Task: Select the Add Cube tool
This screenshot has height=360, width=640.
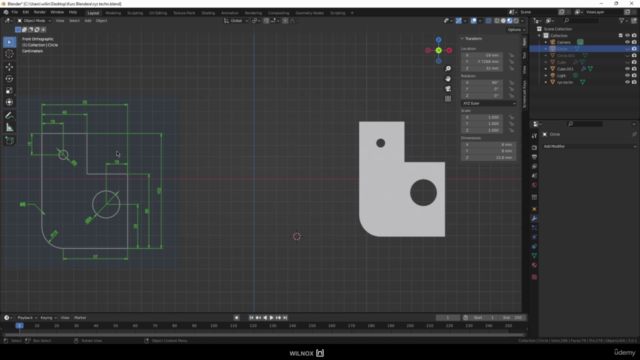Action: pyautogui.click(x=9, y=141)
